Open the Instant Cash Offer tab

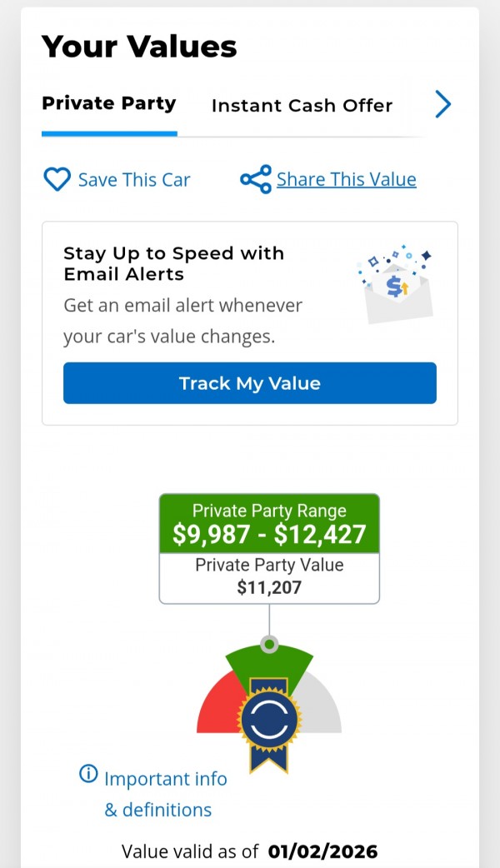pyautogui.click(x=302, y=106)
